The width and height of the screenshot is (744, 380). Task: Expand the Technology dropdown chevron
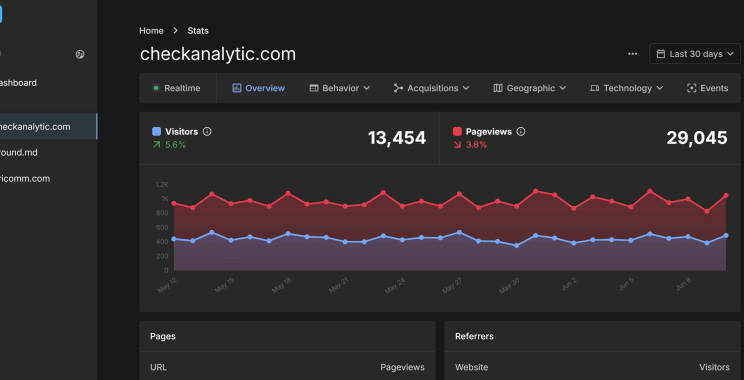660,88
